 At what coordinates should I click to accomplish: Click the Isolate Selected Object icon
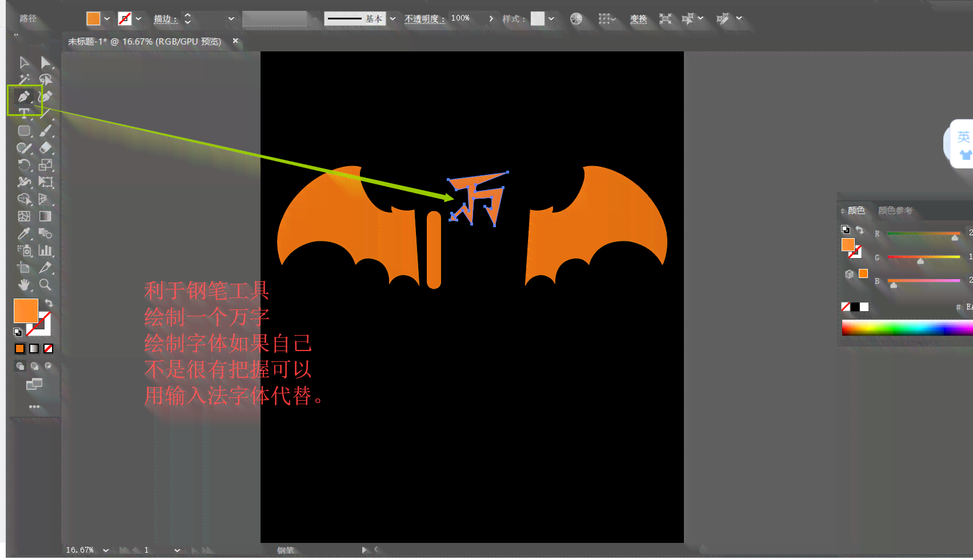[666, 19]
